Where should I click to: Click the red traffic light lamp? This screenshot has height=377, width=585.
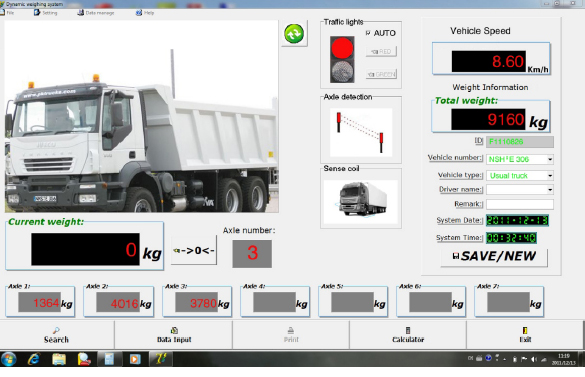pyautogui.click(x=342, y=48)
